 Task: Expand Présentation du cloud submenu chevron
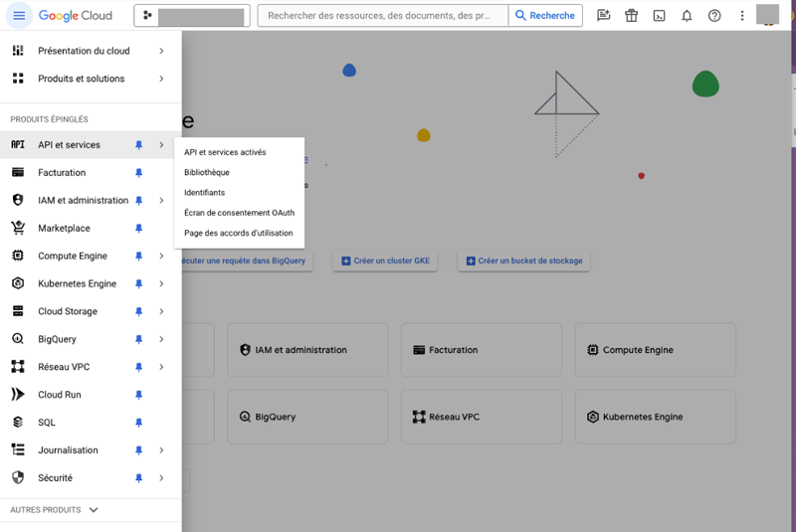tap(161, 51)
